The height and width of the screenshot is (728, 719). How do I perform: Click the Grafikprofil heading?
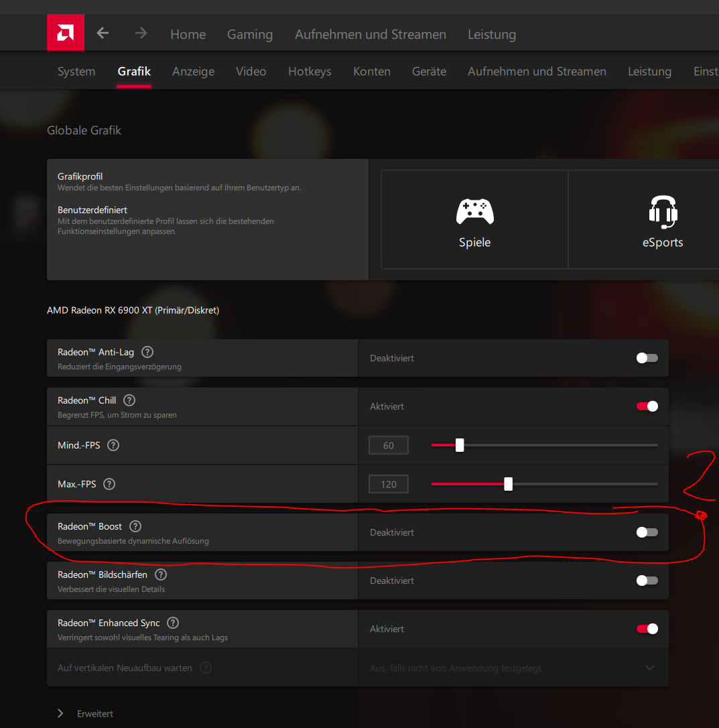(80, 176)
